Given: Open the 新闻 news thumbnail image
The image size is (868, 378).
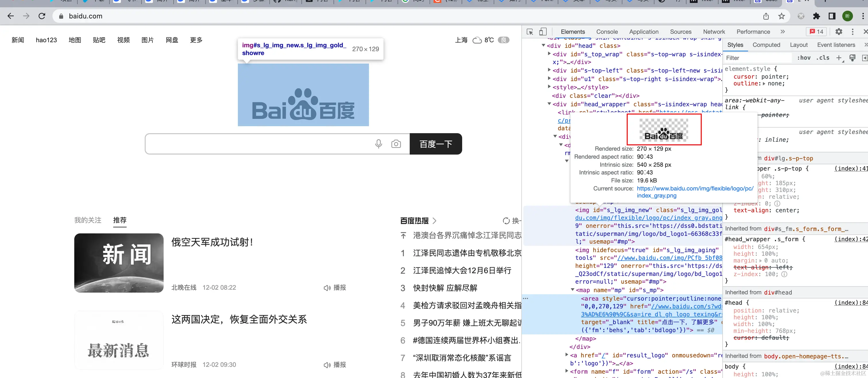Looking at the screenshot, I should pos(119,263).
